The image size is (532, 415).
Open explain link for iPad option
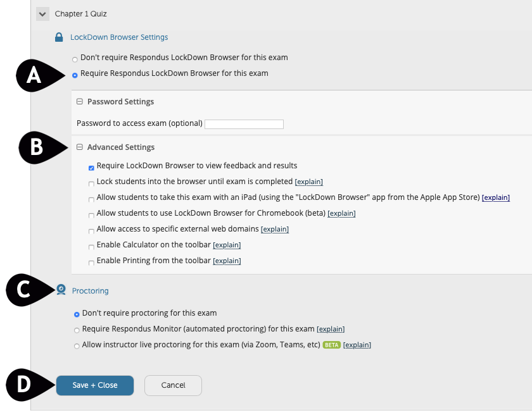[x=495, y=198]
